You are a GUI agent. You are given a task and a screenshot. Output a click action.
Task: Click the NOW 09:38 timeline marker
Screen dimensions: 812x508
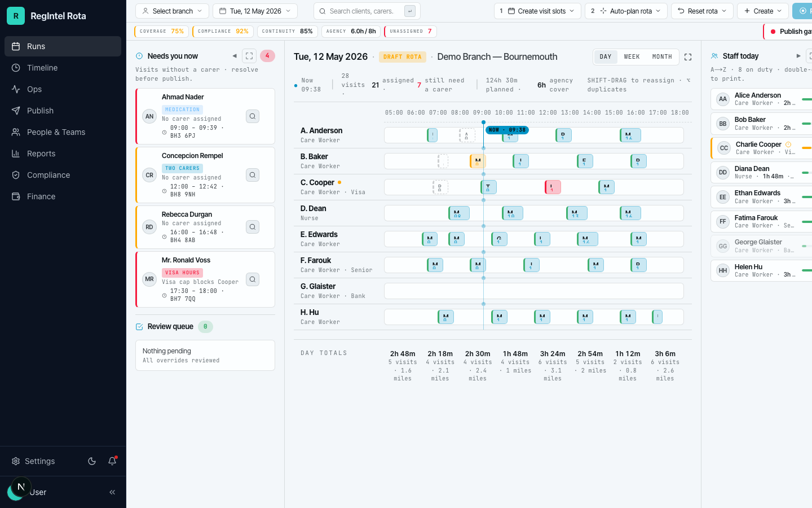pos(507,130)
